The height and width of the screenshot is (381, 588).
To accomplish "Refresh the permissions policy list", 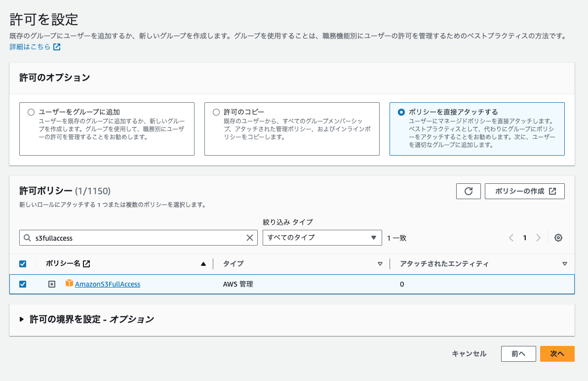I will click(468, 191).
